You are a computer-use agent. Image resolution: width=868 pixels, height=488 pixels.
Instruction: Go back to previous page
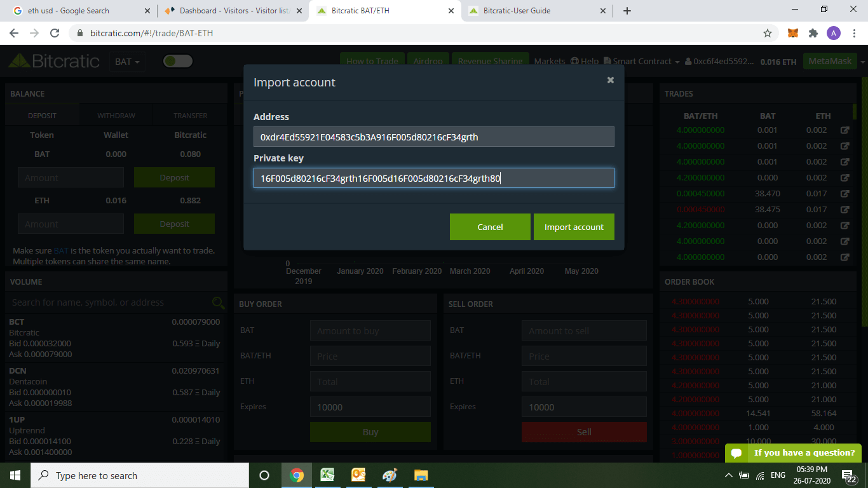click(14, 33)
